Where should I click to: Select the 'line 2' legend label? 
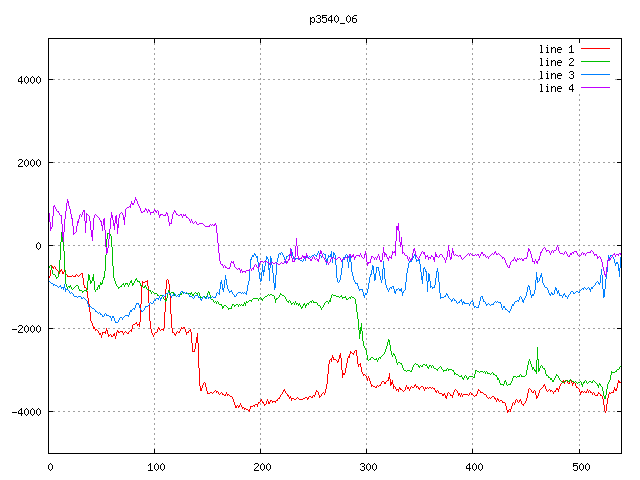(556, 62)
